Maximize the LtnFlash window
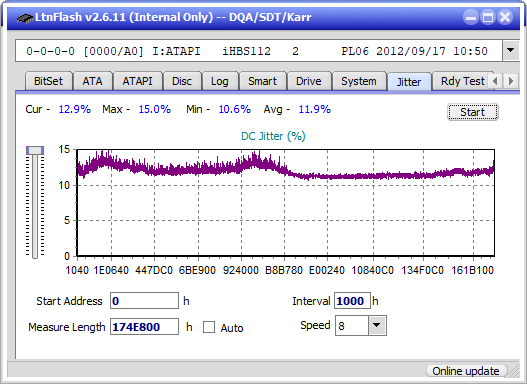Screen dimensions: 527x384 [488, 17]
